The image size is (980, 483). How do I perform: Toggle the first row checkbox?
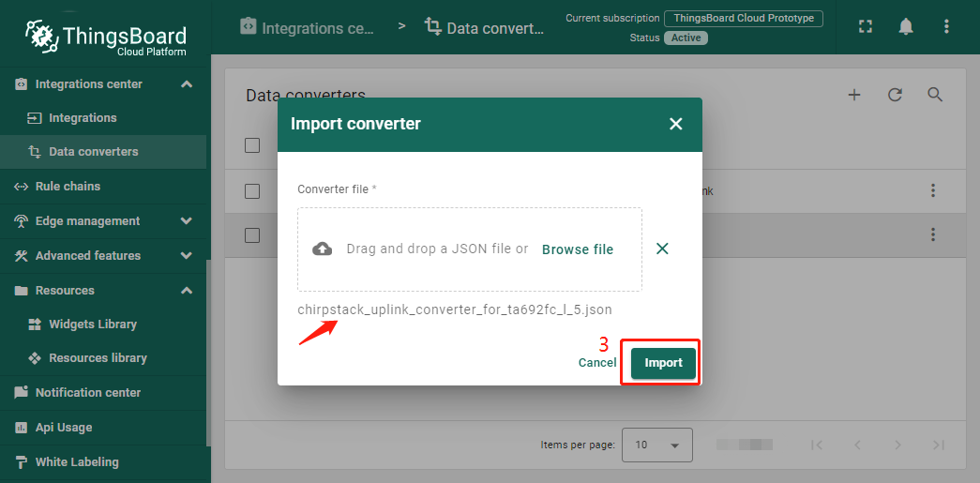coord(252,191)
